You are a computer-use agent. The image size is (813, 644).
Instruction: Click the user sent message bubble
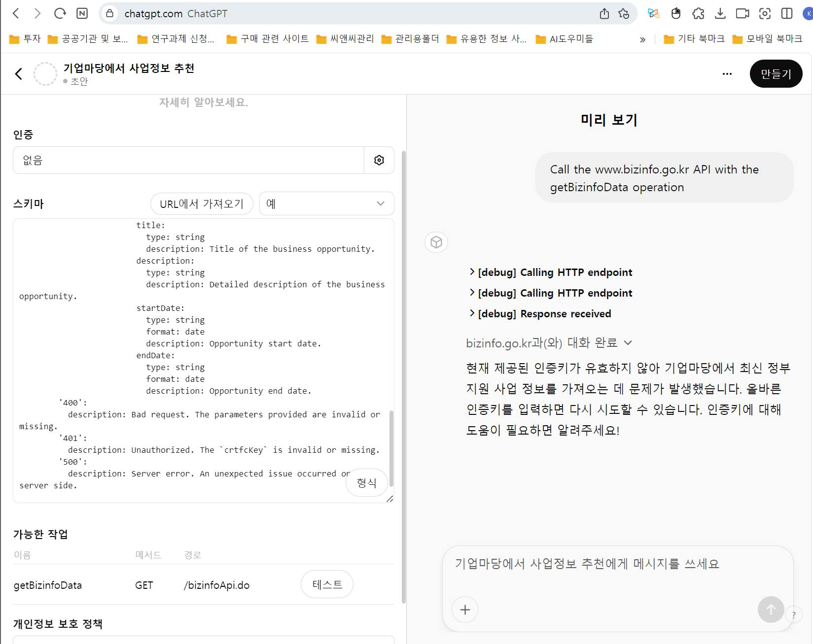point(665,178)
